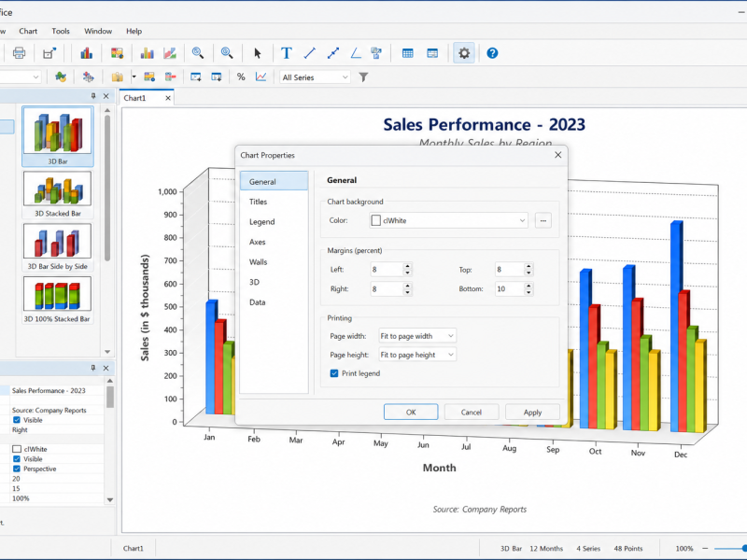Viewport: 747px width, 560px height.
Task: Open the Tools menu
Action: pos(61,31)
